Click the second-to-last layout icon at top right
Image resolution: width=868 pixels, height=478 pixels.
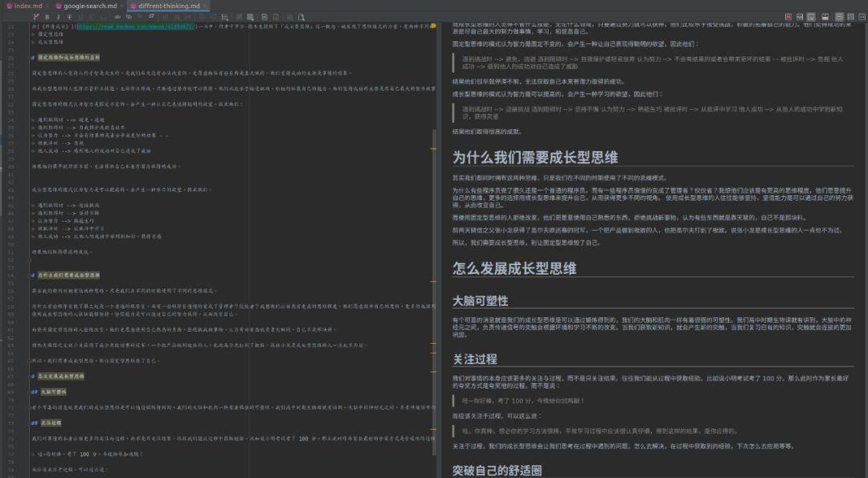(851, 17)
